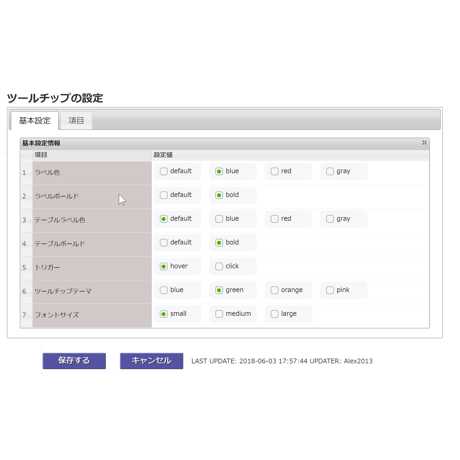460x460 pixels.
Task: Click row number 1 cell
Action: tap(26, 173)
